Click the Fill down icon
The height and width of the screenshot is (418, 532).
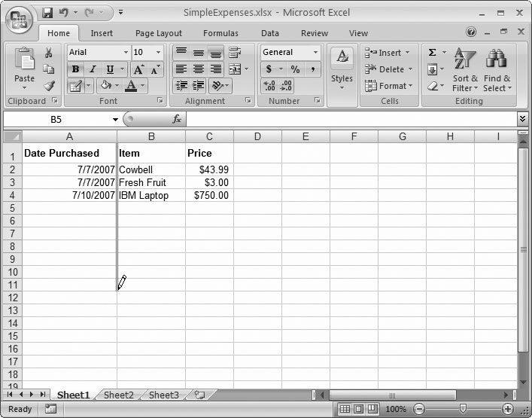432,70
